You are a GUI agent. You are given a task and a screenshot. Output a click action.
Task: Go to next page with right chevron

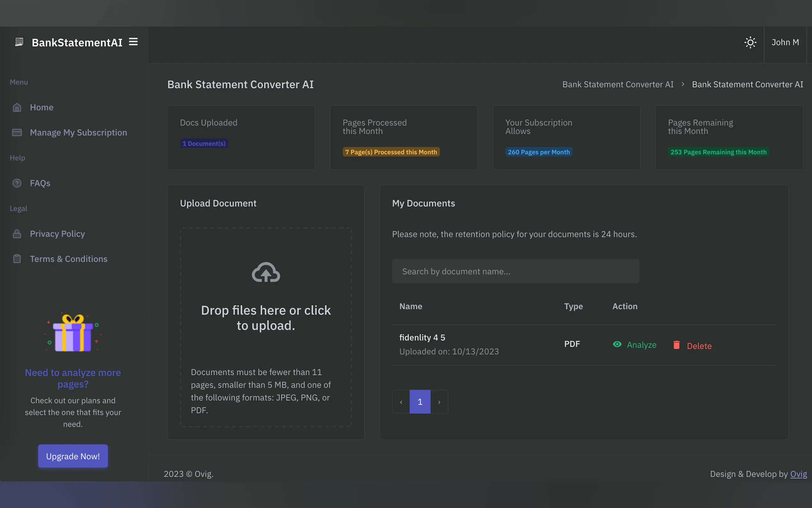(439, 402)
